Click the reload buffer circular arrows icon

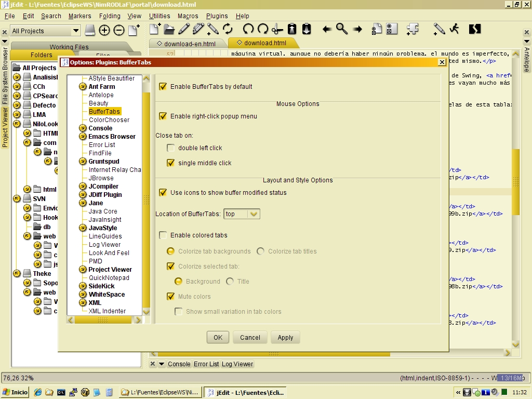tap(228, 29)
